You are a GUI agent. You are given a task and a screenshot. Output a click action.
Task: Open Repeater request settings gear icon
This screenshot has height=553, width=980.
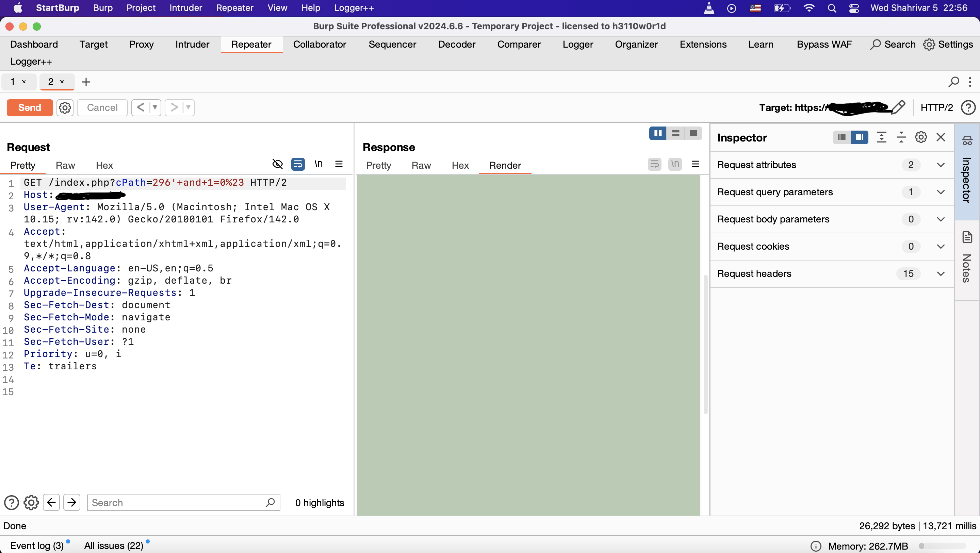click(65, 107)
